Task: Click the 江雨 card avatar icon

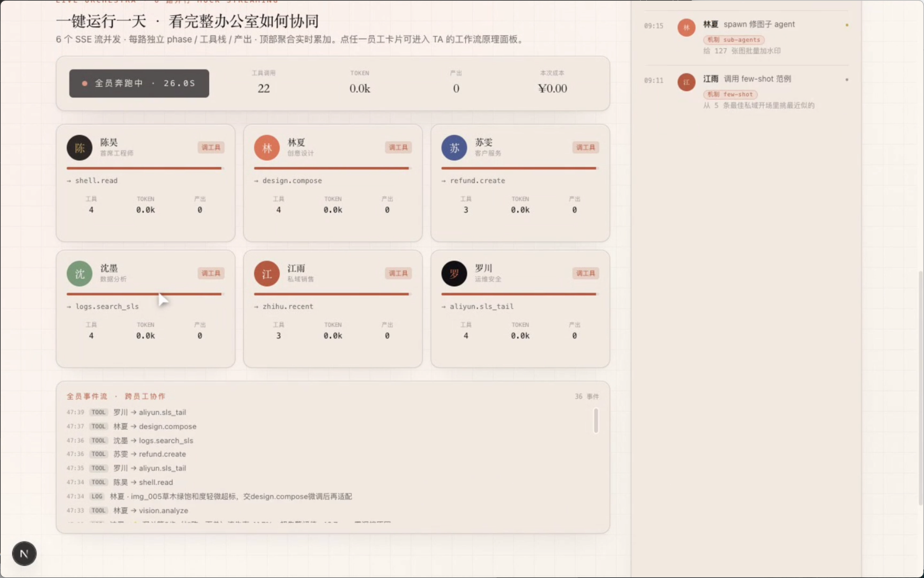Action: click(x=266, y=273)
